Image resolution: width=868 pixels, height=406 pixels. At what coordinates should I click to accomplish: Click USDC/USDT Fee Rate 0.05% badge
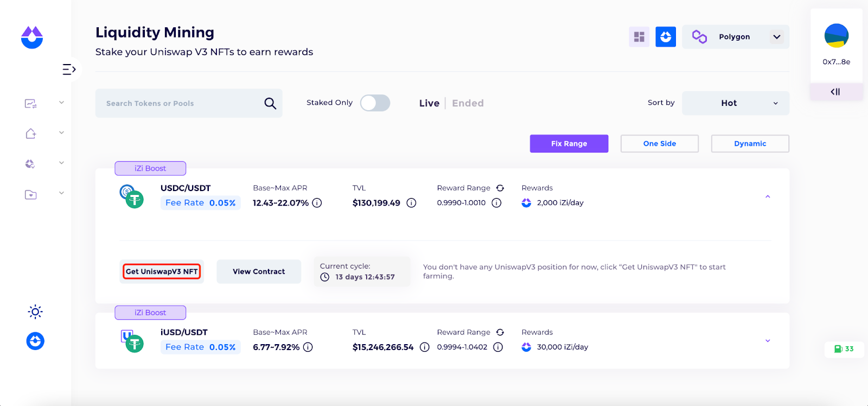201,203
